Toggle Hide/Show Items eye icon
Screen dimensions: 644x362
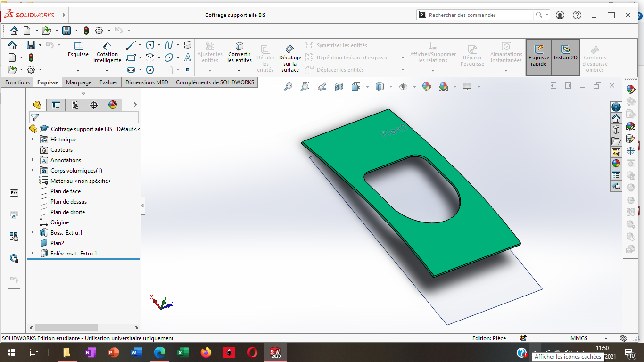coord(403,87)
